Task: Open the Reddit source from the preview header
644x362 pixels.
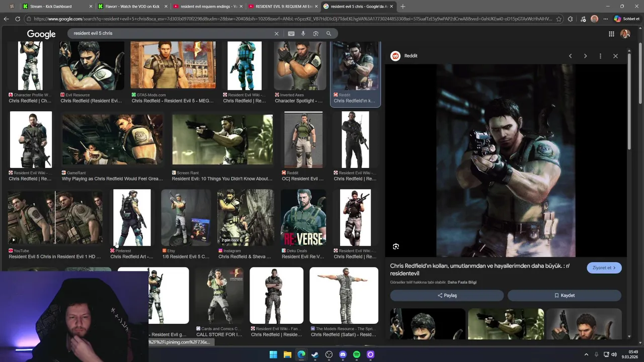Action: 405,56
